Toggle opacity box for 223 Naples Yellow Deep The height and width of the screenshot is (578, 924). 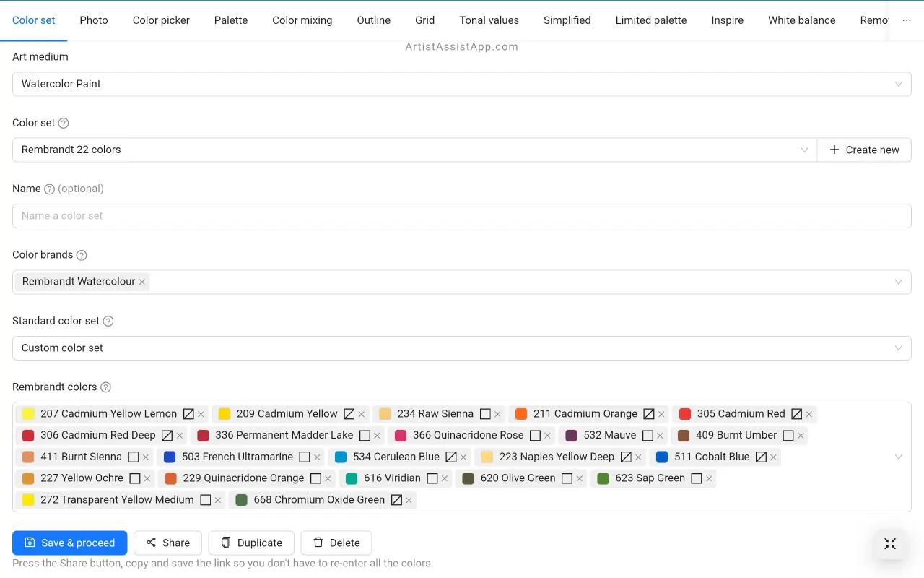point(626,457)
